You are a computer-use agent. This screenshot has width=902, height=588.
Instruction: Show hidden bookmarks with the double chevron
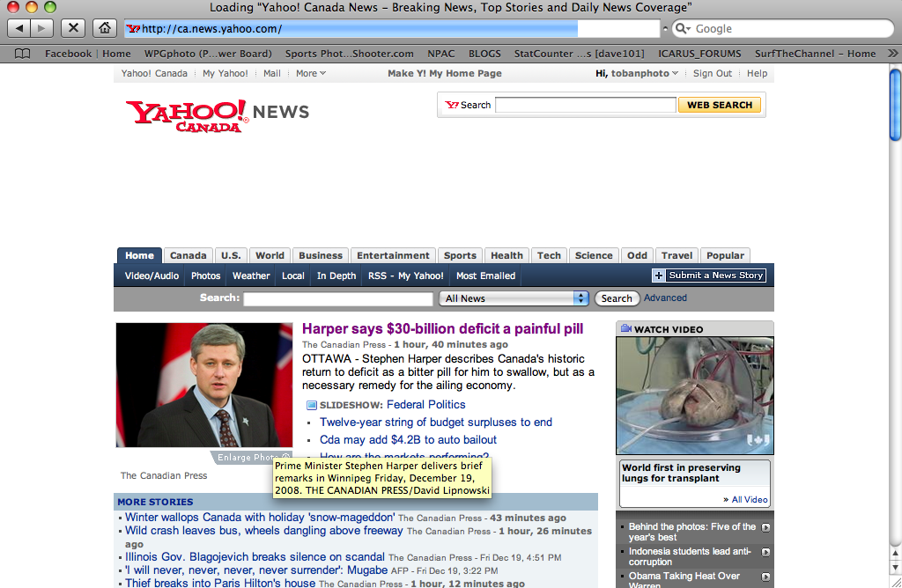[892, 54]
